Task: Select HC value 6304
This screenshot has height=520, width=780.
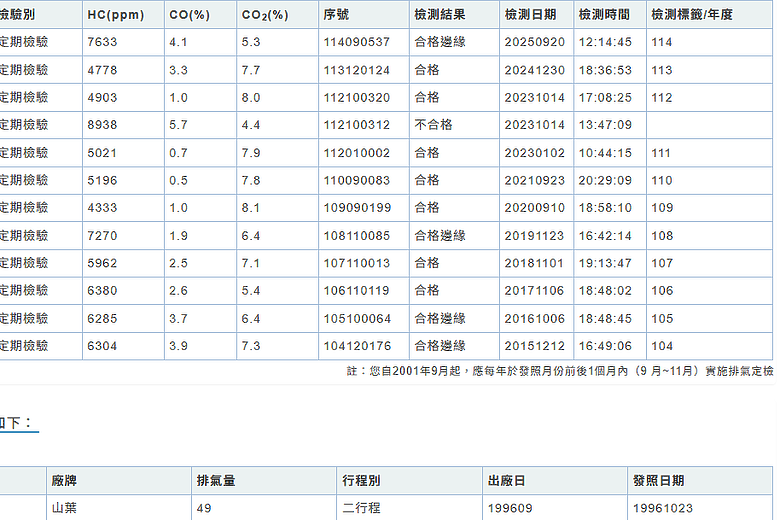Action: coord(102,346)
